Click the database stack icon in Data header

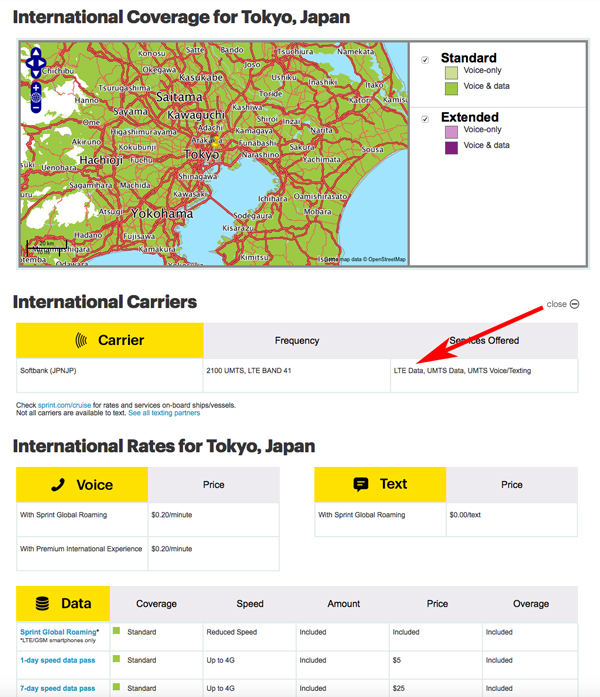click(42, 604)
